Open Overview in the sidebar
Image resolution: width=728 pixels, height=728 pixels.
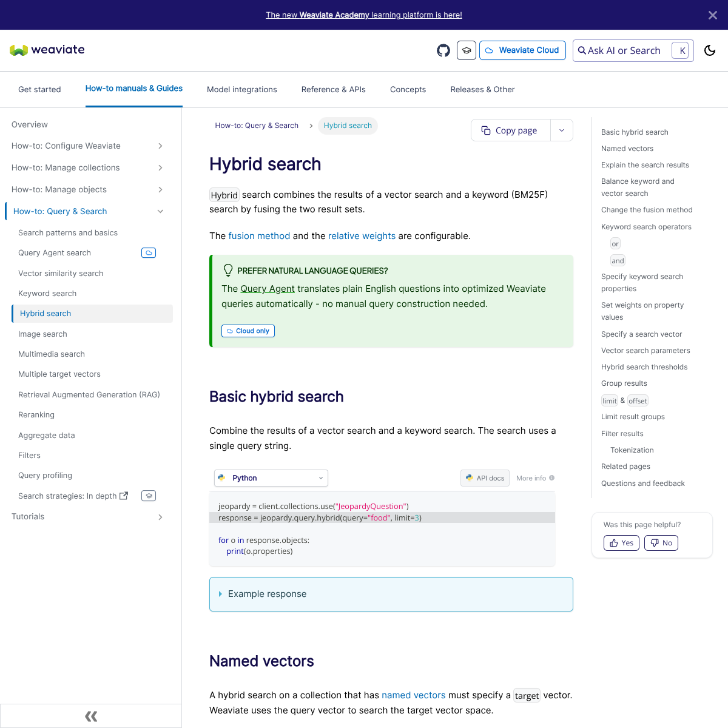tap(30, 124)
